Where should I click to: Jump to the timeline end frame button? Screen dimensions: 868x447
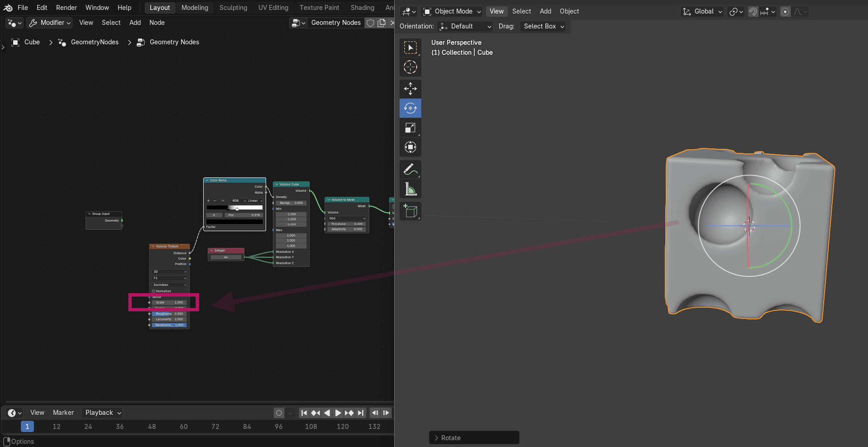360,413
